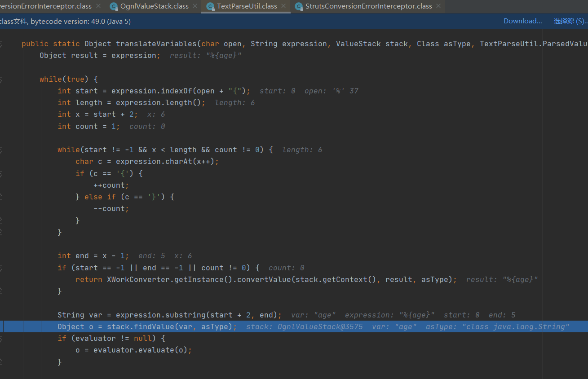This screenshot has width=588, height=379.
Task: Click the Download... sources link
Action: pos(522,21)
